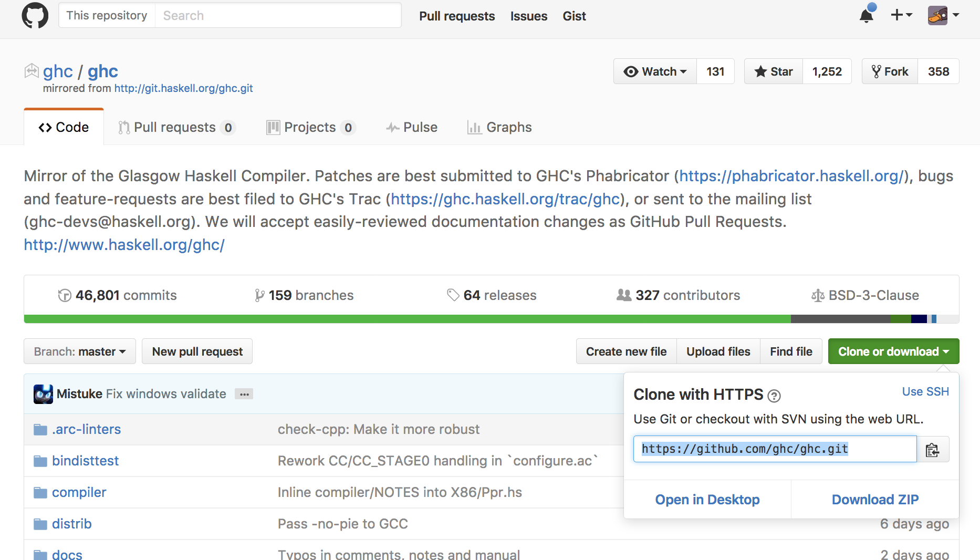This screenshot has width=980, height=560.
Task: Select the Code tab
Action: pos(64,127)
